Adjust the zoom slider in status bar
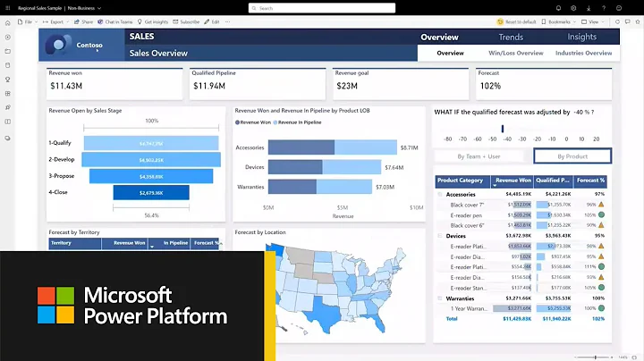 [595, 357]
